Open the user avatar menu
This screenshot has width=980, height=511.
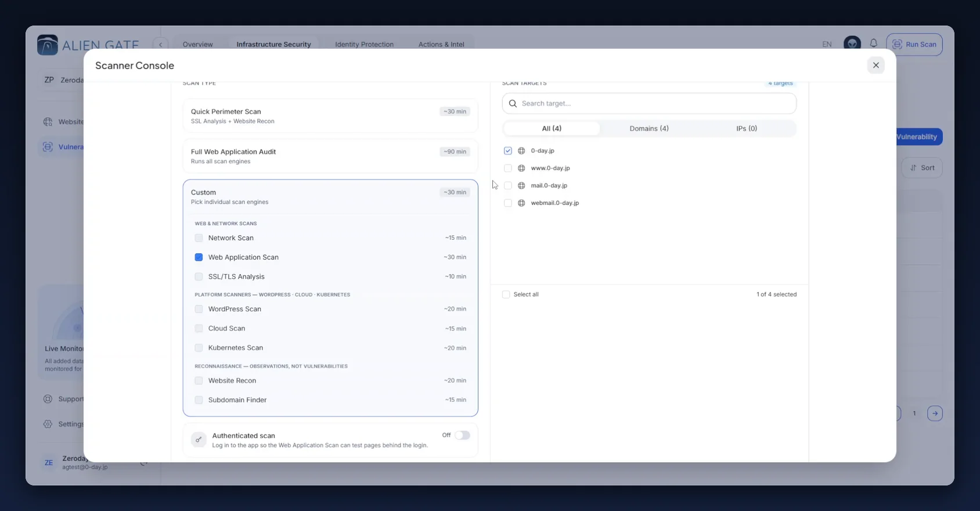tap(852, 44)
